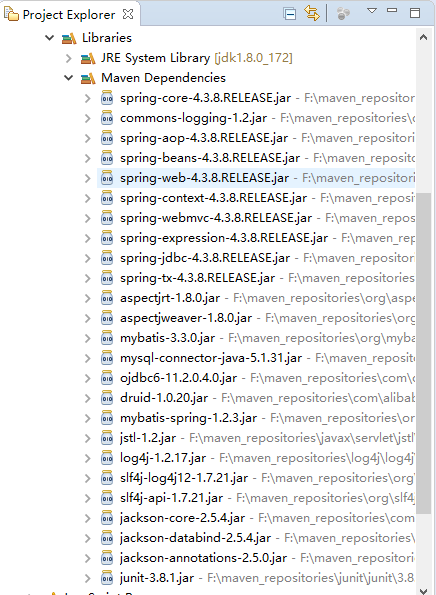Click jar icon of jackson-core-2.5.4.jar
This screenshot has width=436, height=595.
click(x=107, y=518)
